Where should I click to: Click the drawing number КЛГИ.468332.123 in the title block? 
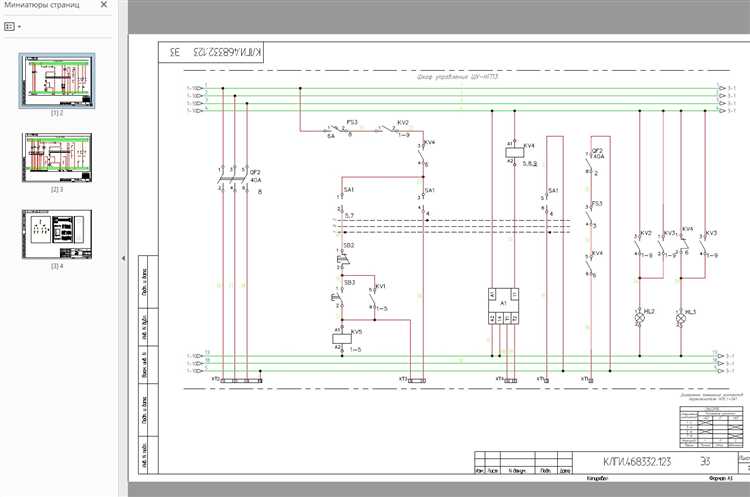pyautogui.click(x=637, y=462)
